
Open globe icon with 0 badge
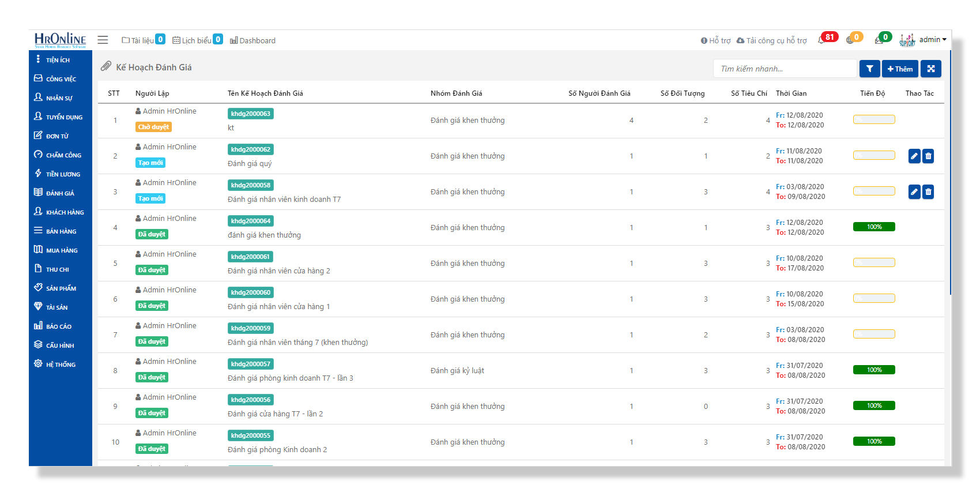(x=850, y=40)
